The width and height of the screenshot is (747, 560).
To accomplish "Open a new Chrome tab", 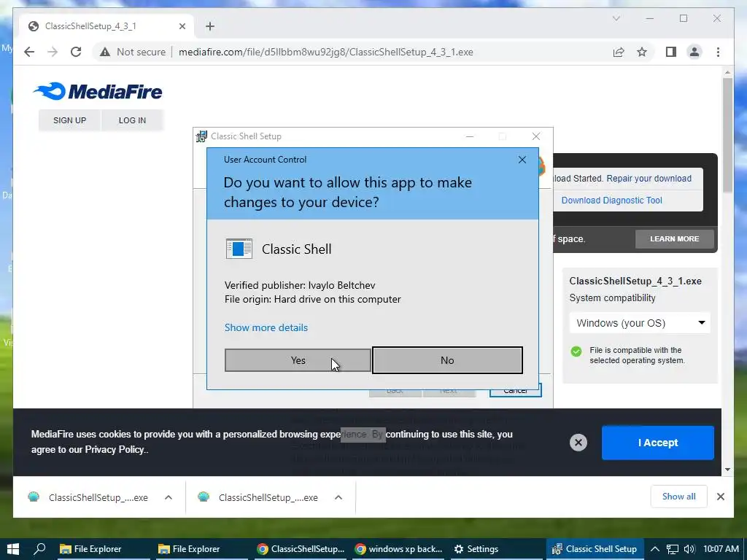I will coord(210,26).
